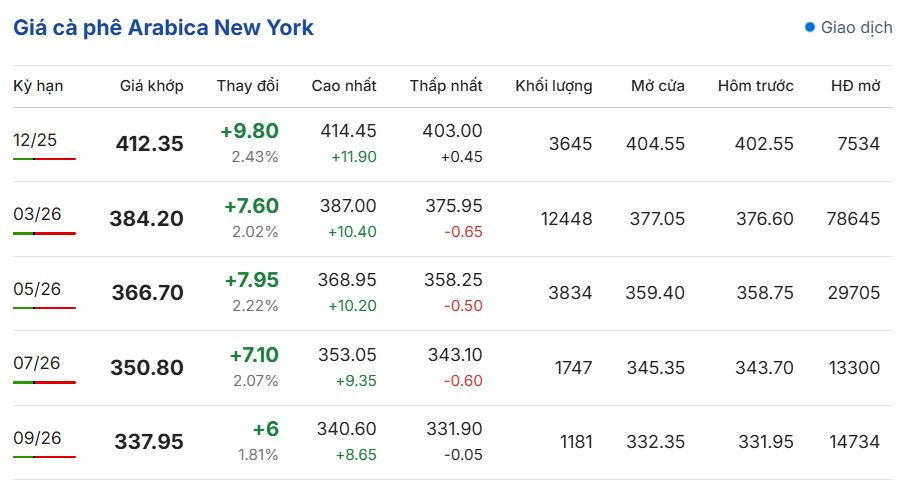This screenshot has height=485, width=898.
Task: Click the blue dot beside Giao dịch
Action: [810, 27]
